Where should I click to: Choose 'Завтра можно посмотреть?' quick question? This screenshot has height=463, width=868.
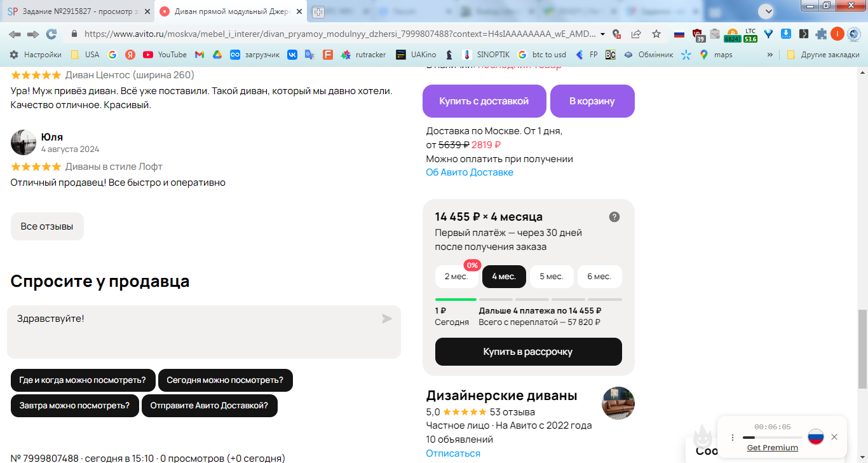(74, 406)
